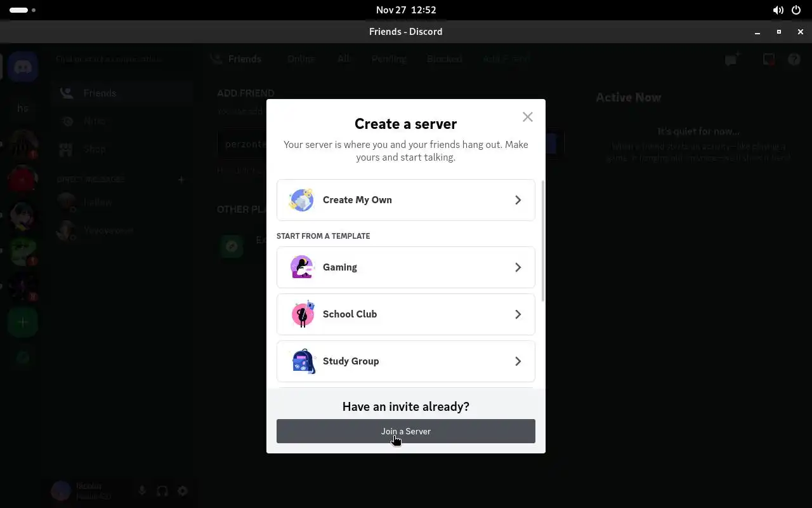This screenshot has height=508, width=812.
Task: Switch to the Blocked tab
Action: [444, 58]
